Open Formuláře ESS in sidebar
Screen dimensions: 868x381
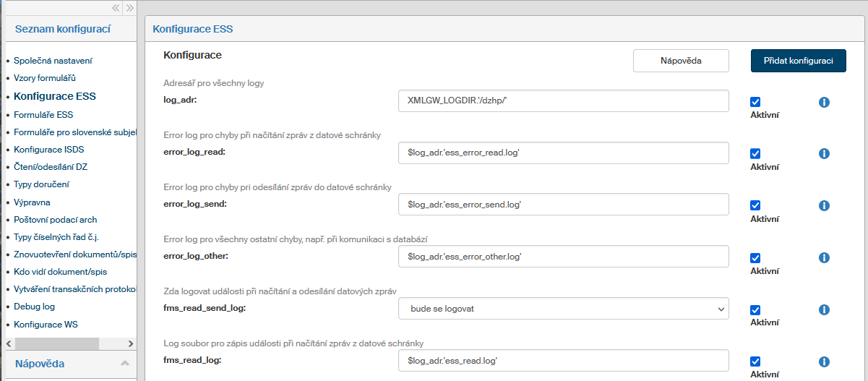point(43,114)
